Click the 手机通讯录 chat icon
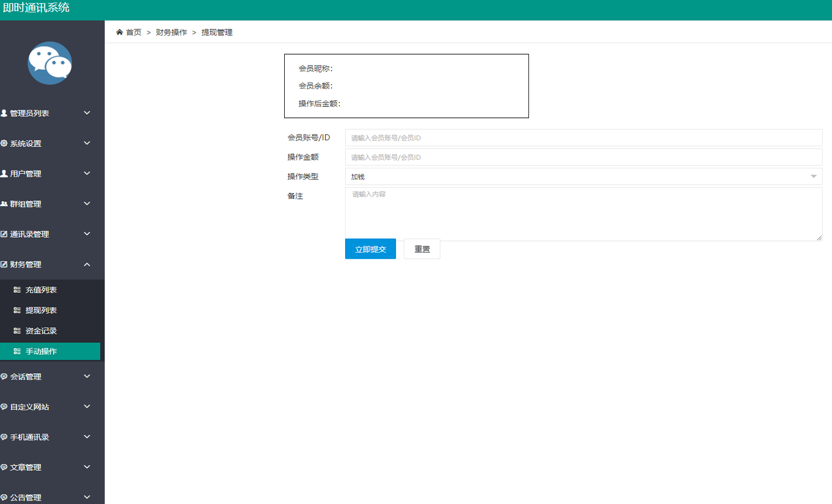 4,437
